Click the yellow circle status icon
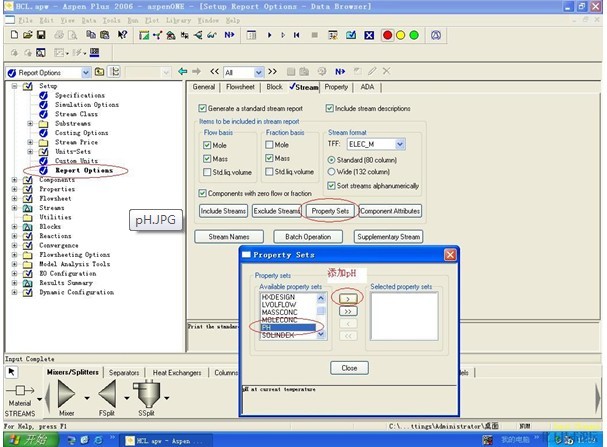This screenshot has width=607, height=447. [398, 35]
